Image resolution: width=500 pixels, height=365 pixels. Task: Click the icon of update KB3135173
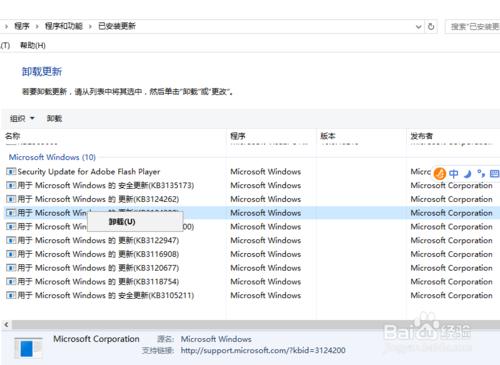coord(11,185)
